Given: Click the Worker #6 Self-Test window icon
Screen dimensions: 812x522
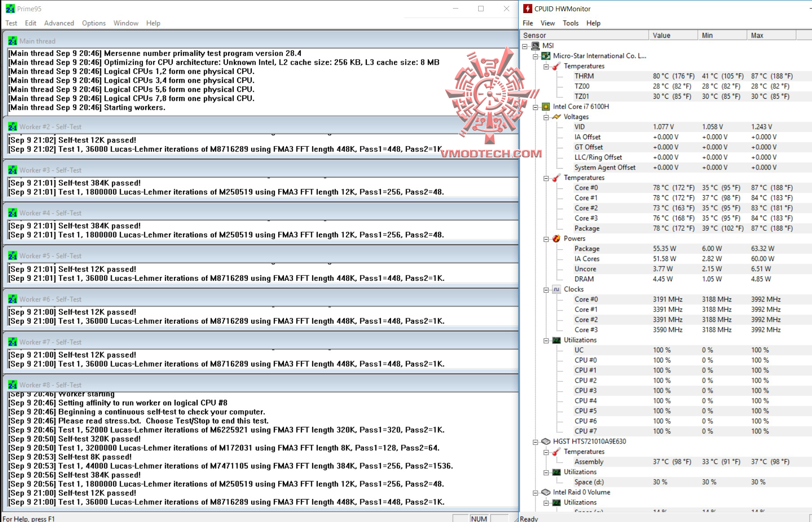Looking at the screenshot, I should 13,299.
